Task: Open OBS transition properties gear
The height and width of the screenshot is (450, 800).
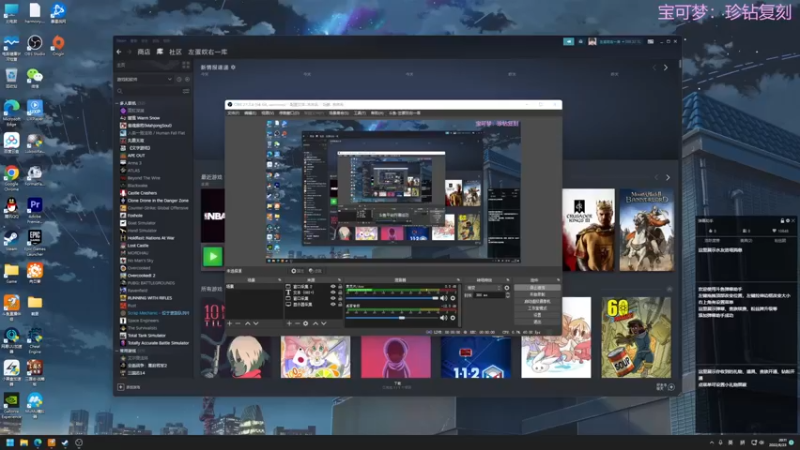Action: 507,288
